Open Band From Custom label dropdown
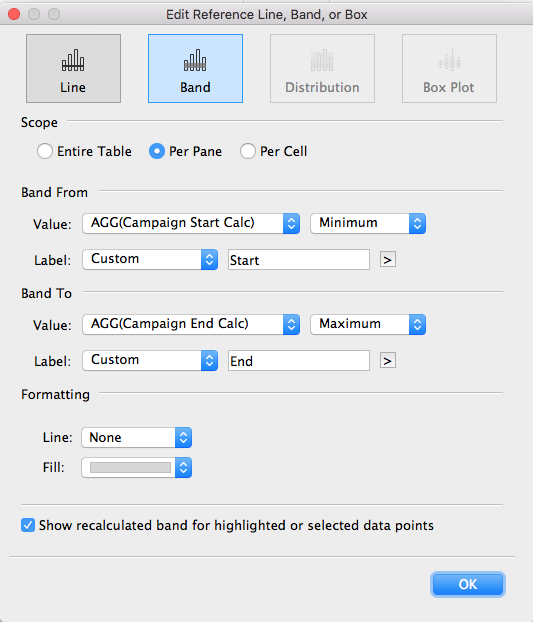533x622 pixels. coord(150,259)
